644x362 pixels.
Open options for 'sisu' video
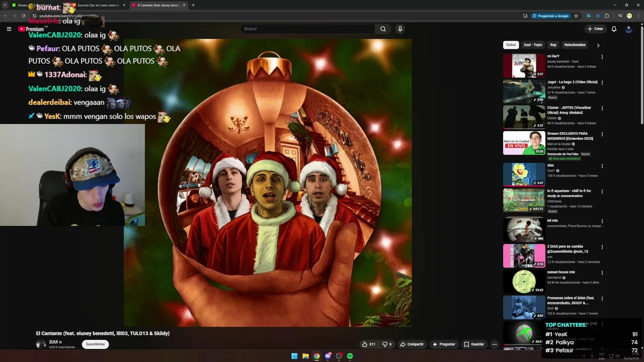(x=602, y=166)
